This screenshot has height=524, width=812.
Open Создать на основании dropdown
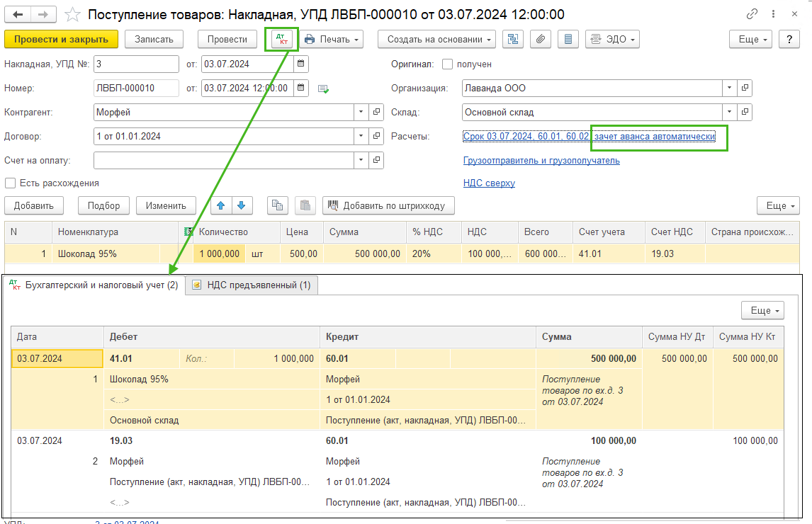437,40
